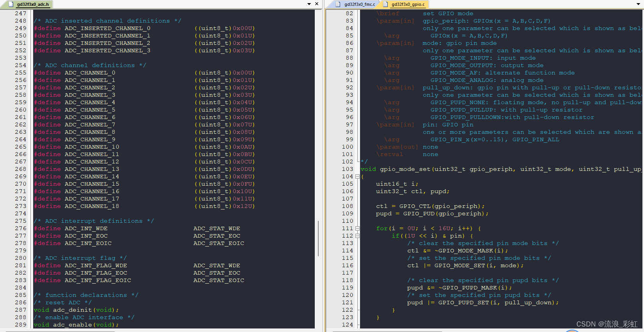Image resolution: width=644 pixels, height=332 pixels.
Task: Open the left pane's file list dropdown arrow
Action: (x=309, y=4)
